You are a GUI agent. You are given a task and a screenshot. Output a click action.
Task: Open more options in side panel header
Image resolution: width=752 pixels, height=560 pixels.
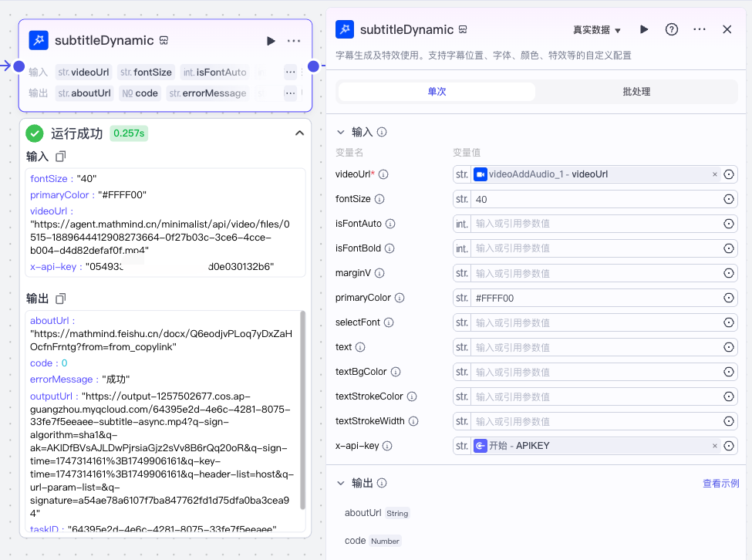700,30
